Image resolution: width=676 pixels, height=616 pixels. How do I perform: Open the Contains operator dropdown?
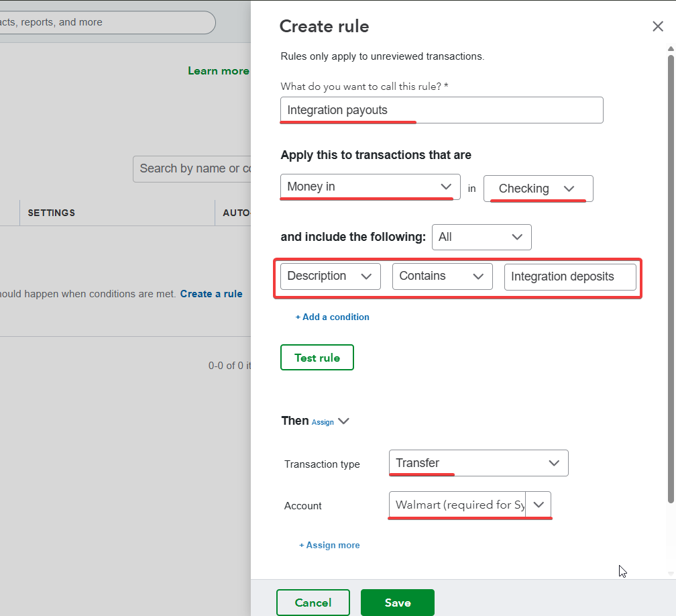442,276
